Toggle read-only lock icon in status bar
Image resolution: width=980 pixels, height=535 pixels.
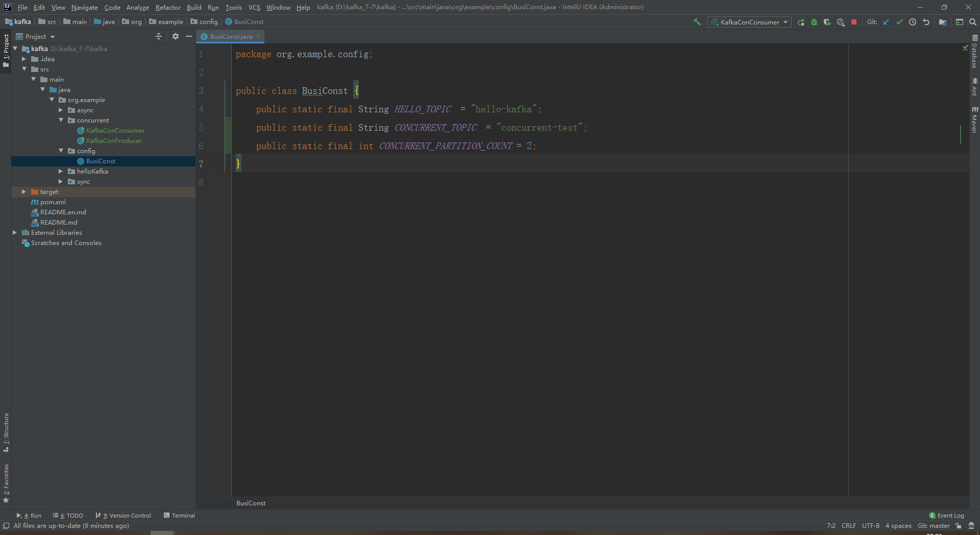pyautogui.click(x=959, y=526)
